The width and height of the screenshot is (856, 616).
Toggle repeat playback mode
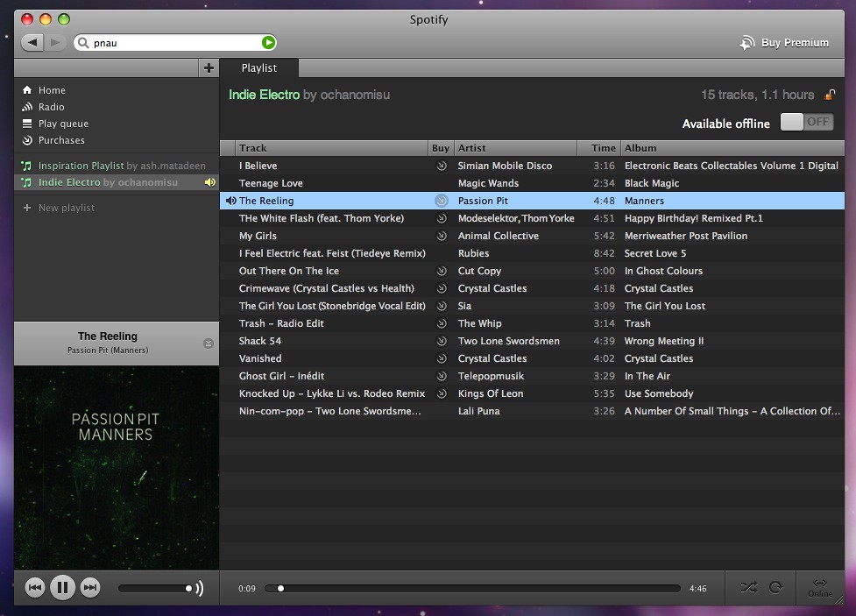click(775, 588)
